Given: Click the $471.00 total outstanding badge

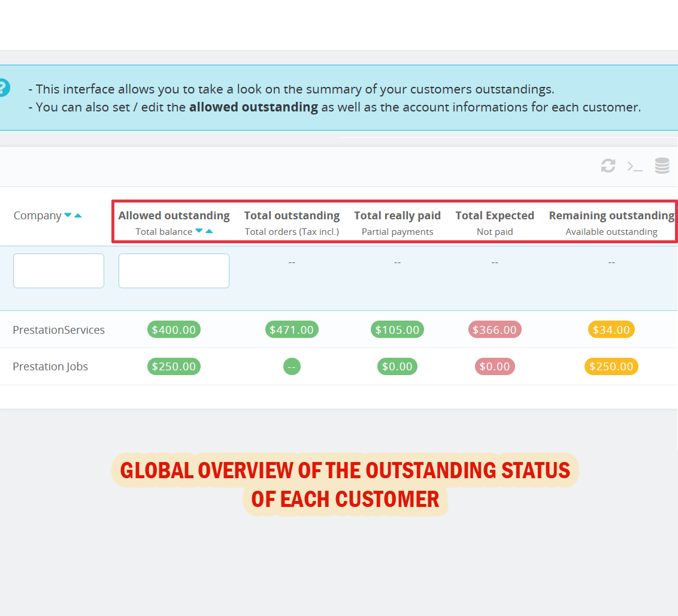Looking at the screenshot, I should 292,330.
